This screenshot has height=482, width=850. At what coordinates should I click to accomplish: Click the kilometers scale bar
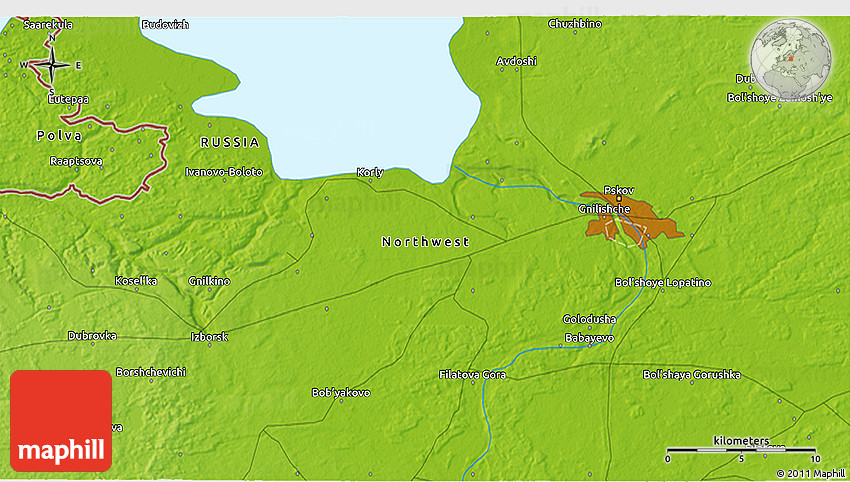[741, 450]
